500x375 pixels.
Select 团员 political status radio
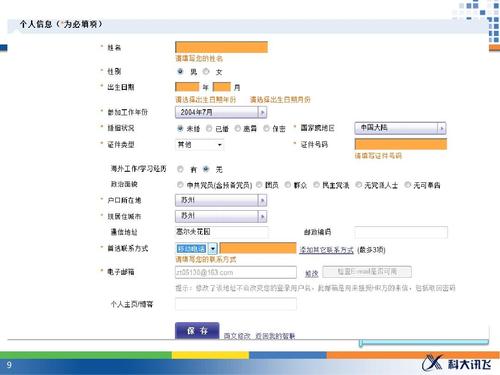259,185
